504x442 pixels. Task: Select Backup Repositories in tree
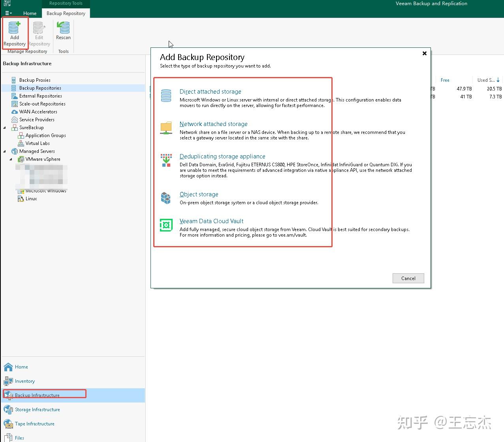point(73,88)
